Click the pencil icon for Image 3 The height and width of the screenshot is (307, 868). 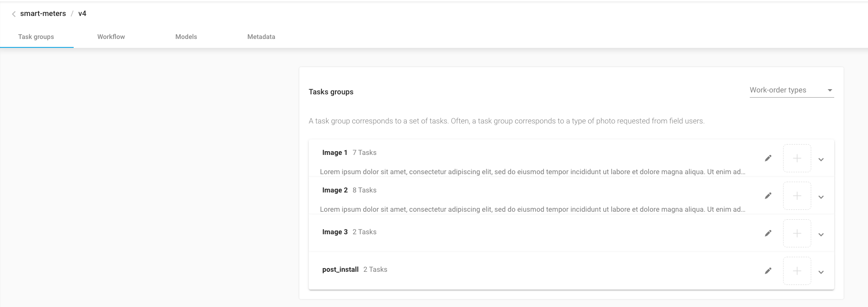pyautogui.click(x=768, y=233)
